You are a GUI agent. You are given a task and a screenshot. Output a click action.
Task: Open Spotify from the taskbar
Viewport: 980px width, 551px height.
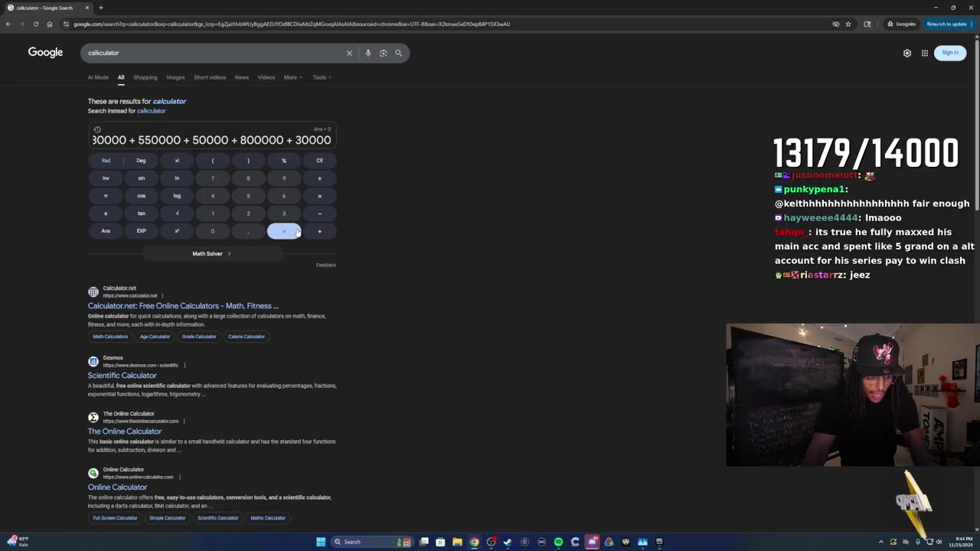(558, 542)
